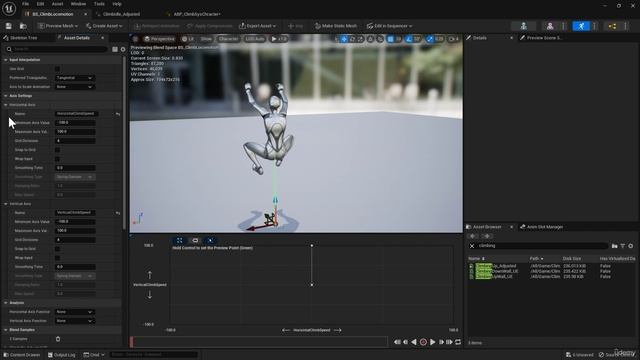
Task: Click the fit-to-grid zoom icon in blend graph
Action: pos(179,240)
